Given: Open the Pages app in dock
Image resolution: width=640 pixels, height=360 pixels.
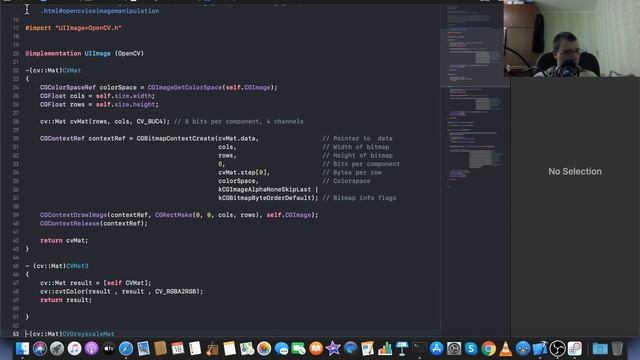Looking at the screenshot, I should coord(367,349).
